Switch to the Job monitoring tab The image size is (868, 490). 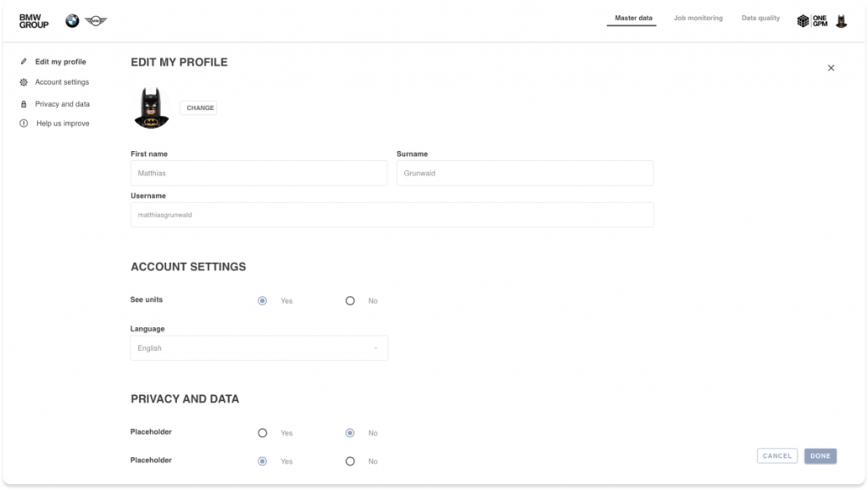[698, 19]
